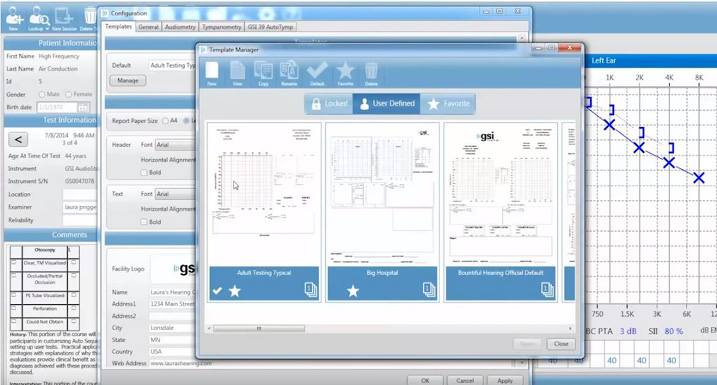This screenshot has height=385, width=717.
Task: Click the X marker at 1K on Left Ear audiogram
Action: tap(609, 124)
